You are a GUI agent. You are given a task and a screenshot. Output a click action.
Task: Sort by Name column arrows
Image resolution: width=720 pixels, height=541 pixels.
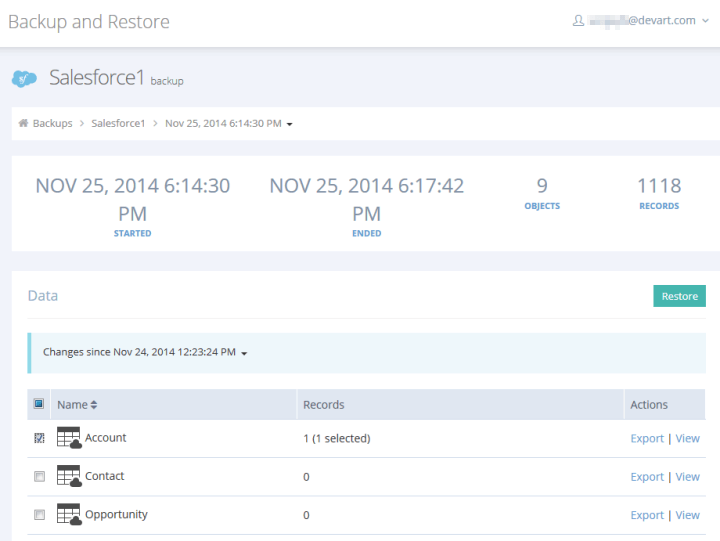tap(94, 405)
